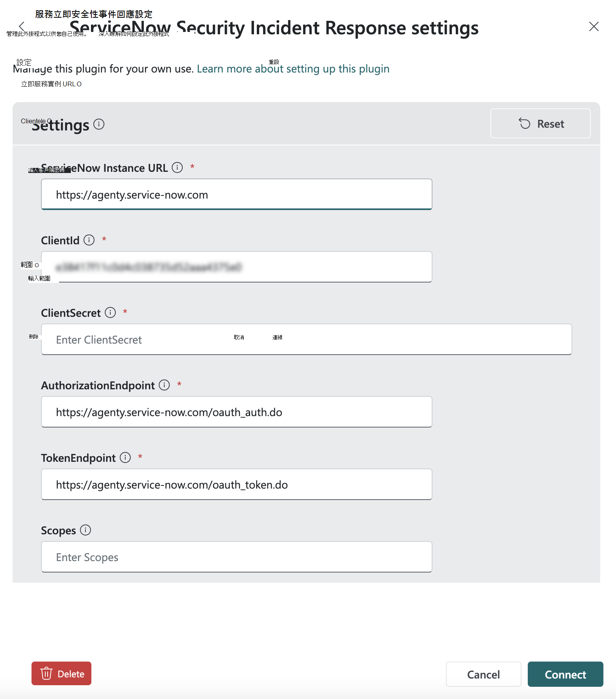Show ClientId info tooltip icon
Viewport: 616px width, 699px height.
tap(89, 240)
